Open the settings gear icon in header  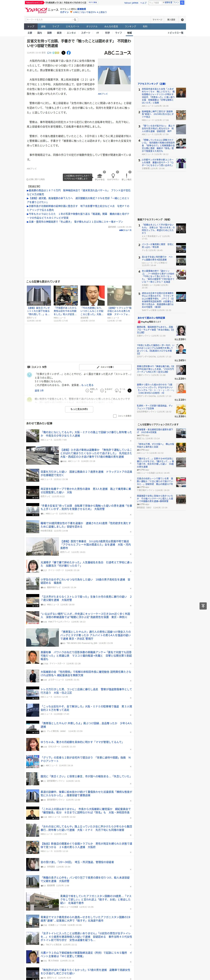click(182, 20)
